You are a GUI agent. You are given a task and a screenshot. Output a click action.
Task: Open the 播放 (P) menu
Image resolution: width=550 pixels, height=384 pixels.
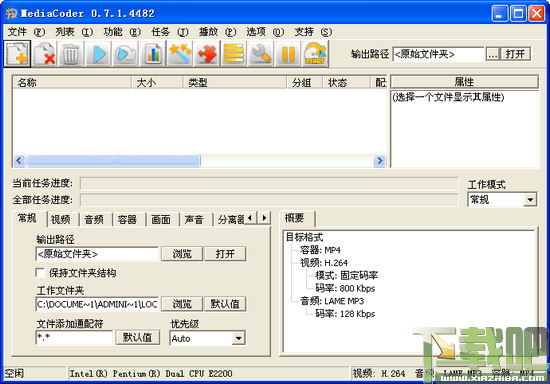tap(217, 32)
